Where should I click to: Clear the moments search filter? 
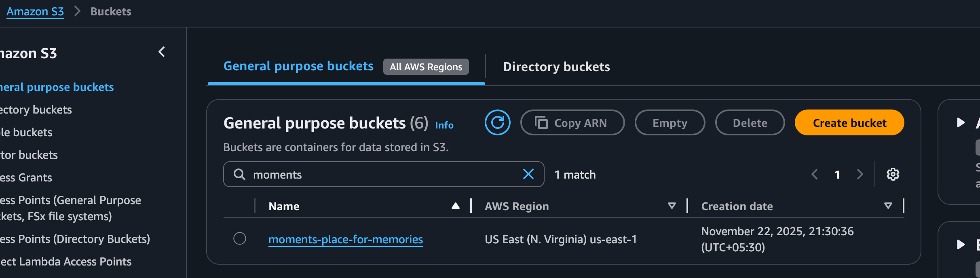tap(528, 174)
